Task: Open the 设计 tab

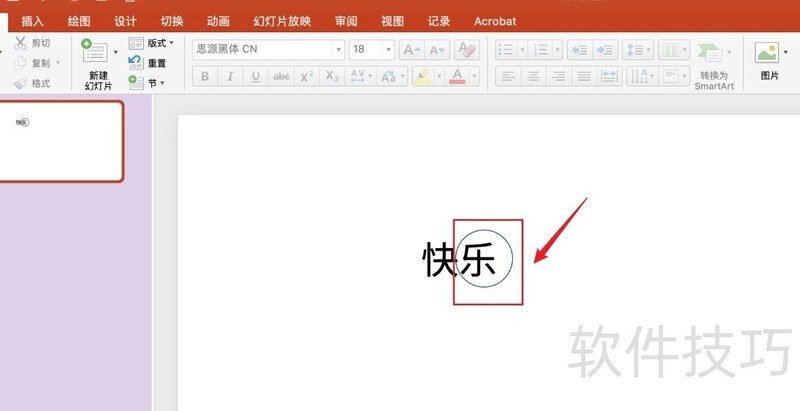Action: 126,21
